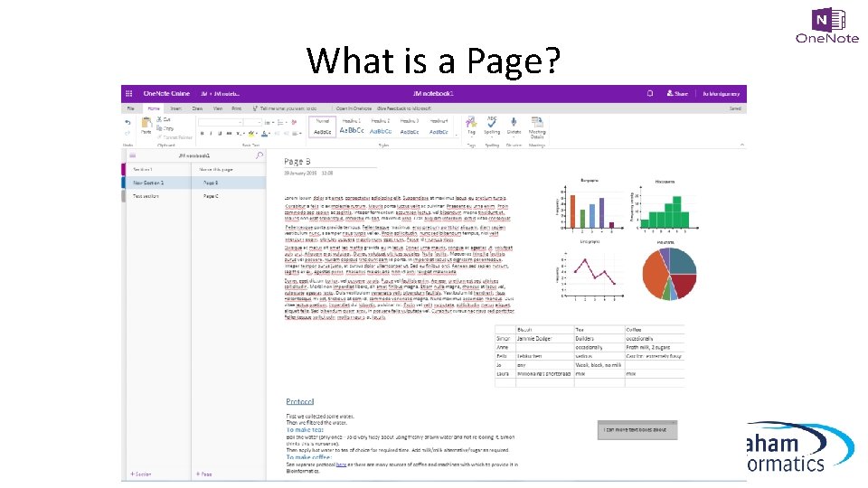Click the Tell me lightbulb search box
868x488 pixels.
click(x=285, y=108)
